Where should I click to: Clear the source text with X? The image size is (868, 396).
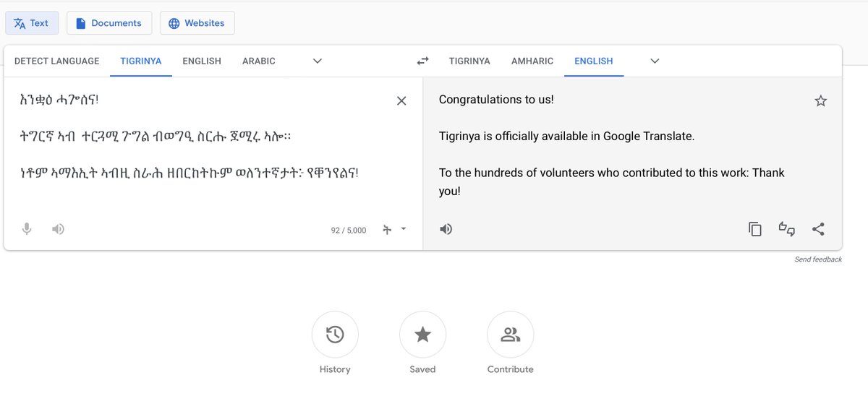click(401, 101)
